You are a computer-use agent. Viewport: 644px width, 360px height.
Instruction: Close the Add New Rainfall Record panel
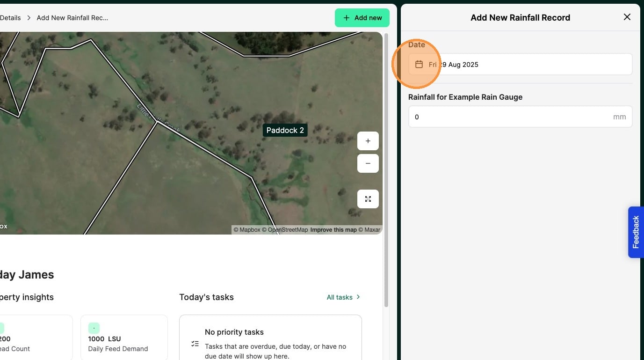[627, 17]
